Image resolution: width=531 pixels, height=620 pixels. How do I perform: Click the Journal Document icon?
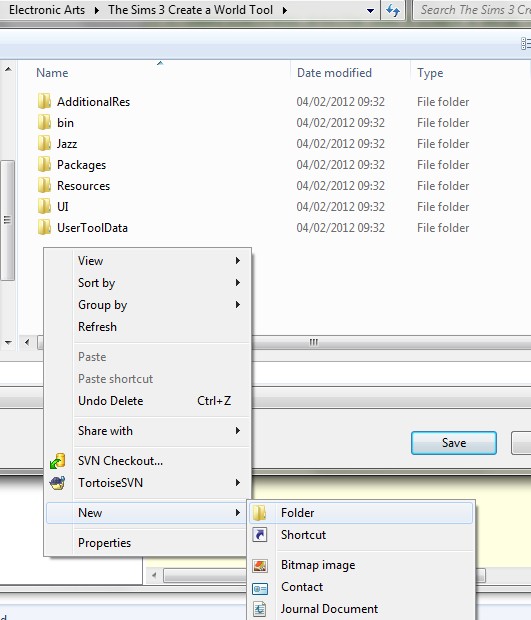coord(260,609)
